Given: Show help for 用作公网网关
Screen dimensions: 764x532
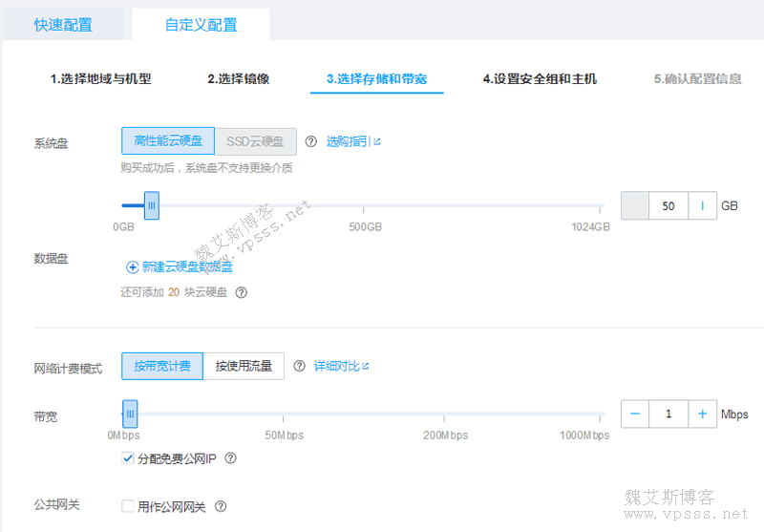Looking at the screenshot, I should [221, 507].
